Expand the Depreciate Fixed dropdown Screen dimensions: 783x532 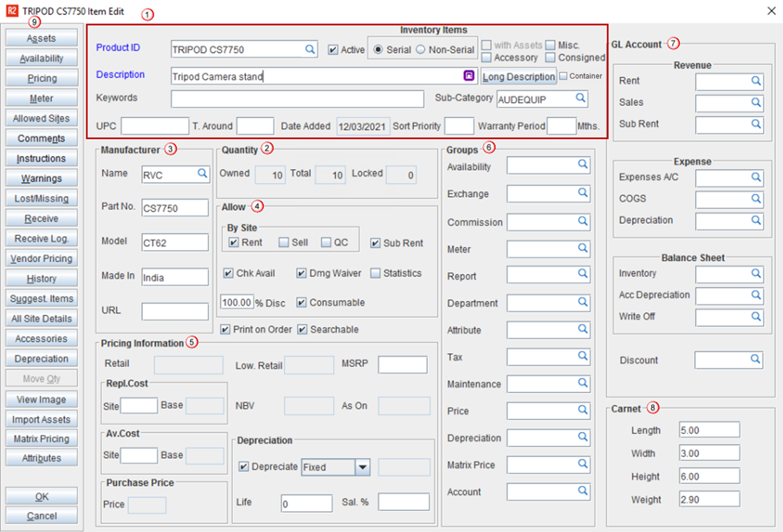point(363,467)
